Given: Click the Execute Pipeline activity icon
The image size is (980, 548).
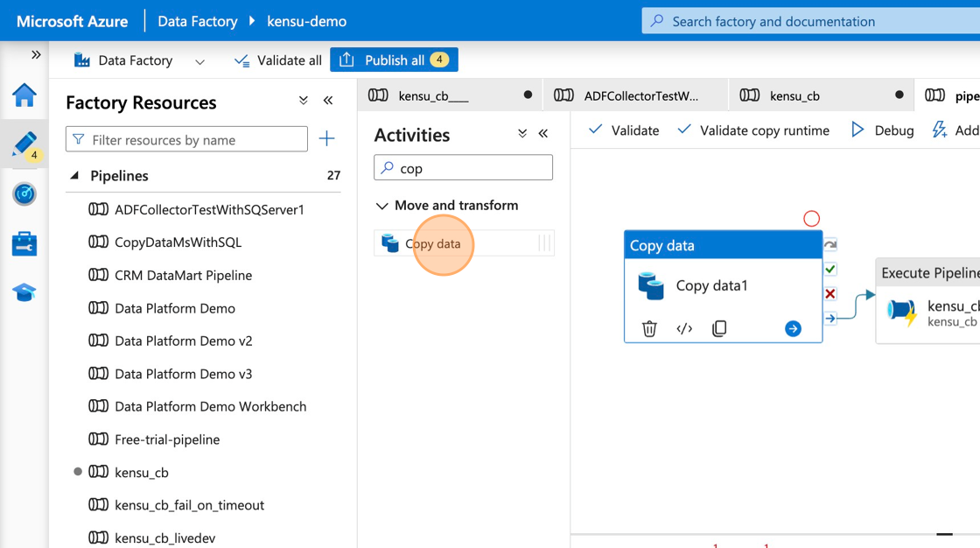Looking at the screenshot, I should coord(902,311).
